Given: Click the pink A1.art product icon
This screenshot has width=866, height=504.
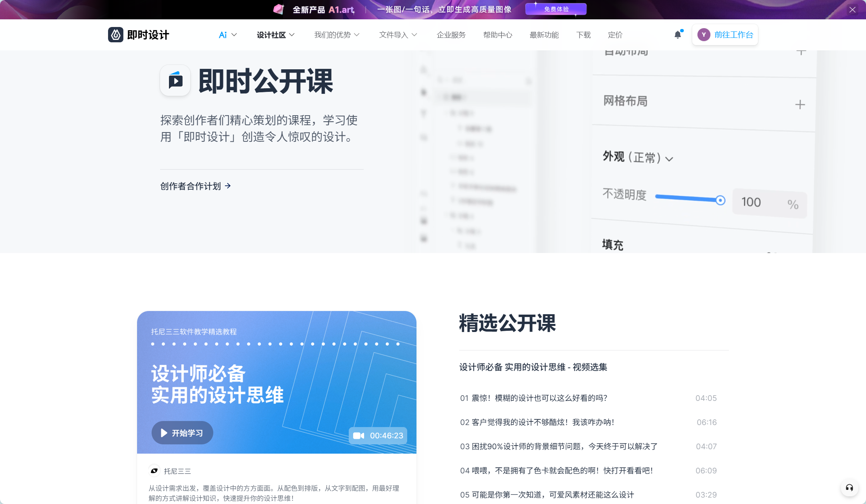Looking at the screenshot, I should tap(279, 9).
